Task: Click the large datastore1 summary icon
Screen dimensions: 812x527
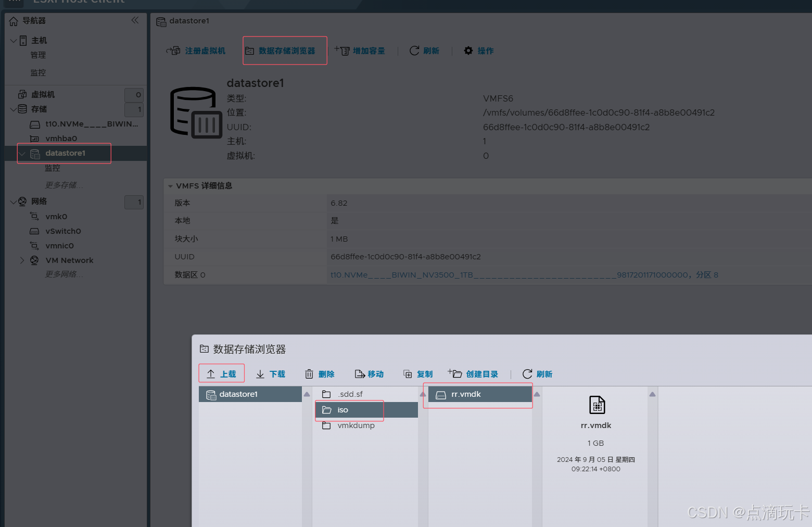Action: pyautogui.click(x=196, y=112)
